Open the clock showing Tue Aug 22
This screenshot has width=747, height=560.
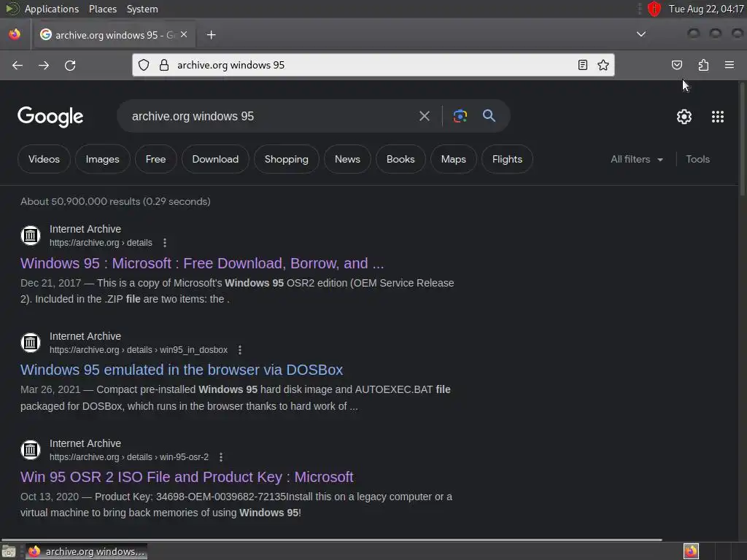coord(706,9)
